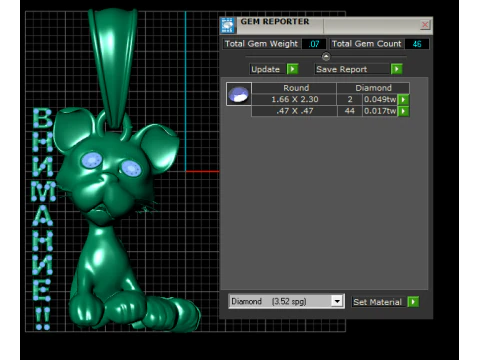
Task: Click the quantity cell showing 44
Action: coord(350,111)
